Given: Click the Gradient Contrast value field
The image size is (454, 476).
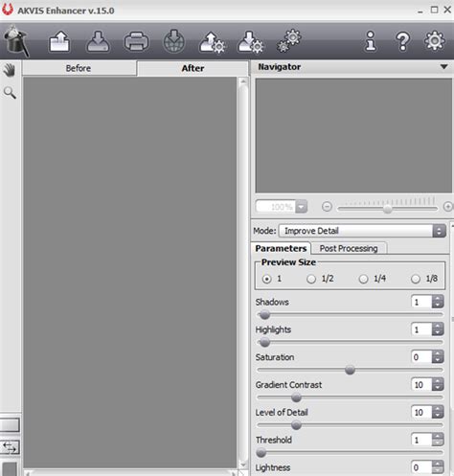Looking at the screenshot, I should coord(421,384).
